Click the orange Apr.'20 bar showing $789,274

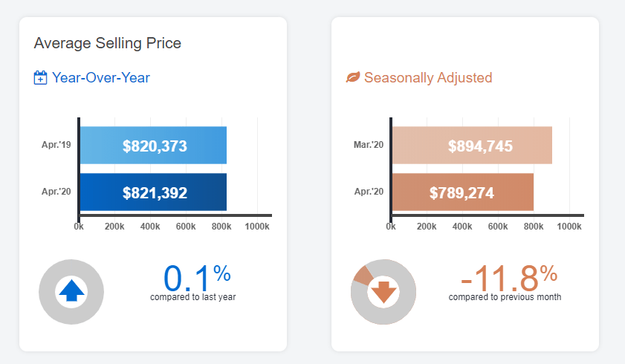pos(462,192)
